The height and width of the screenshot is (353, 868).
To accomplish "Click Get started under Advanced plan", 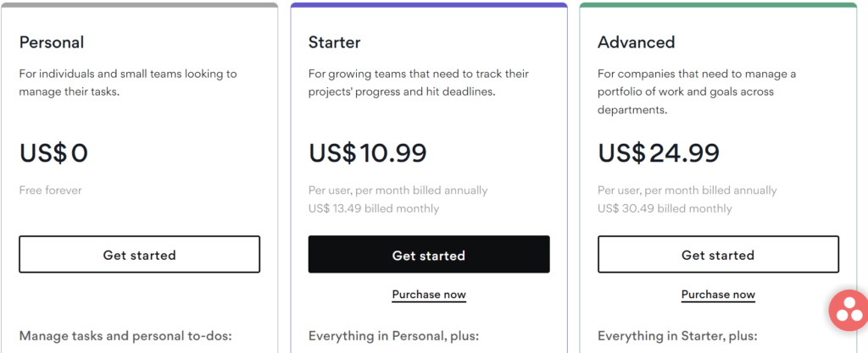I will click(718, 254).
